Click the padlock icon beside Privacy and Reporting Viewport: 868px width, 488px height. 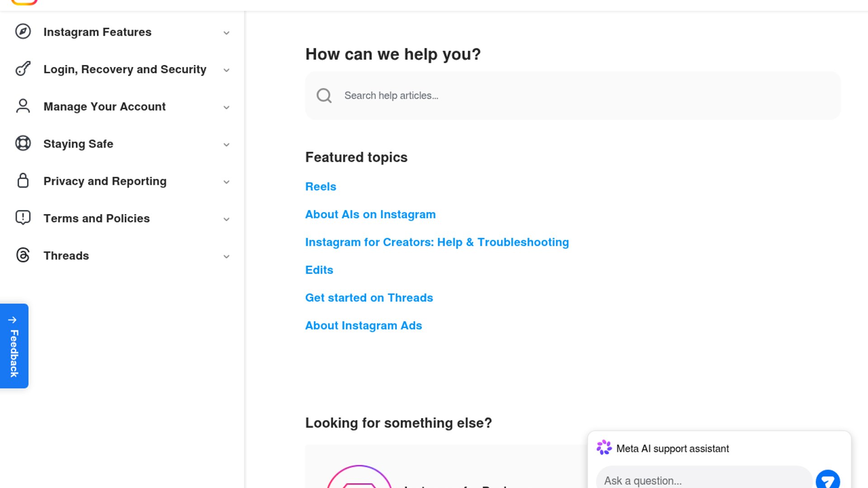(23, 181)
